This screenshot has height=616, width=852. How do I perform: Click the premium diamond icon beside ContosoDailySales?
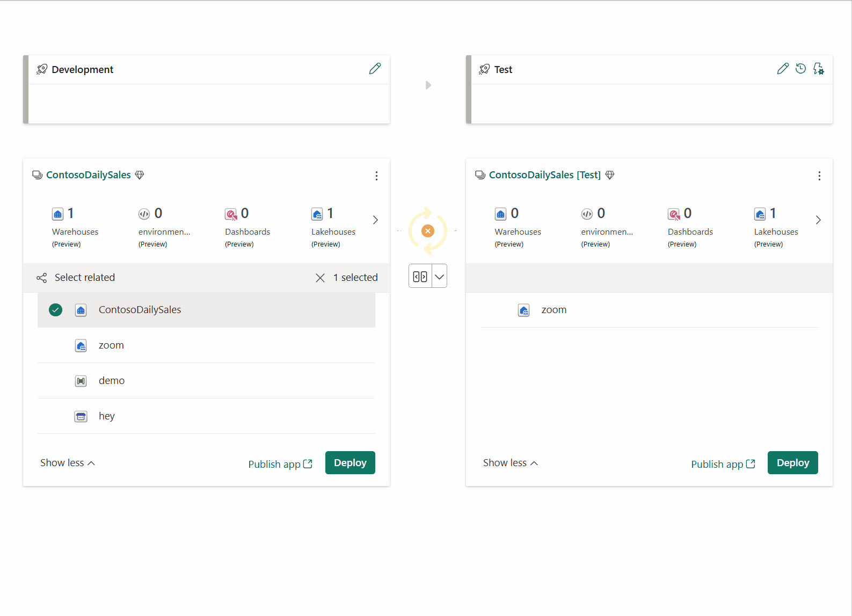tap(140, 175)
